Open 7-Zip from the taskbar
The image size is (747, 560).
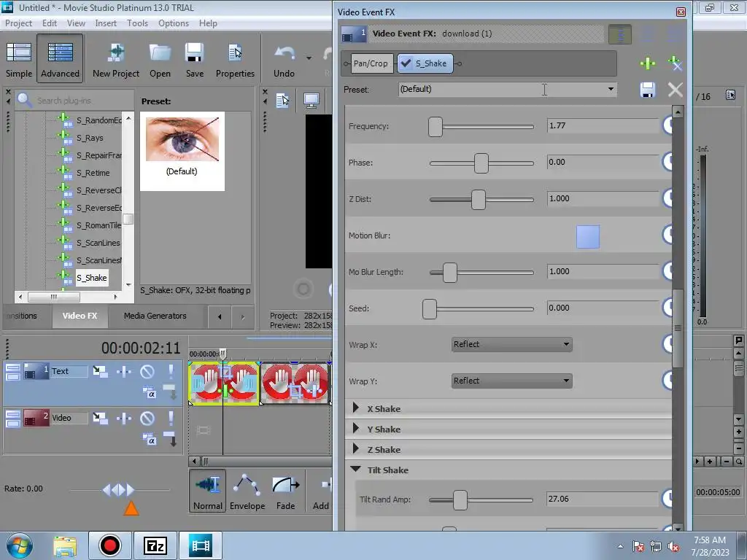click(x=155, y=545)
